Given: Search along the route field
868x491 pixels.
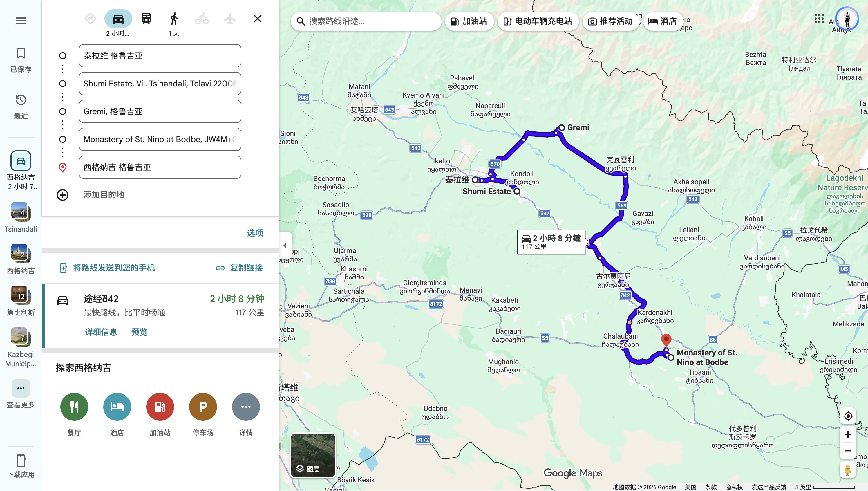Looking at the screenshot, I should tap(366, 21).
